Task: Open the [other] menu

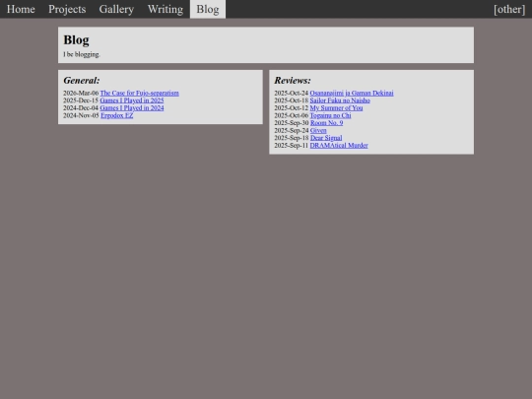Action: 509,9
